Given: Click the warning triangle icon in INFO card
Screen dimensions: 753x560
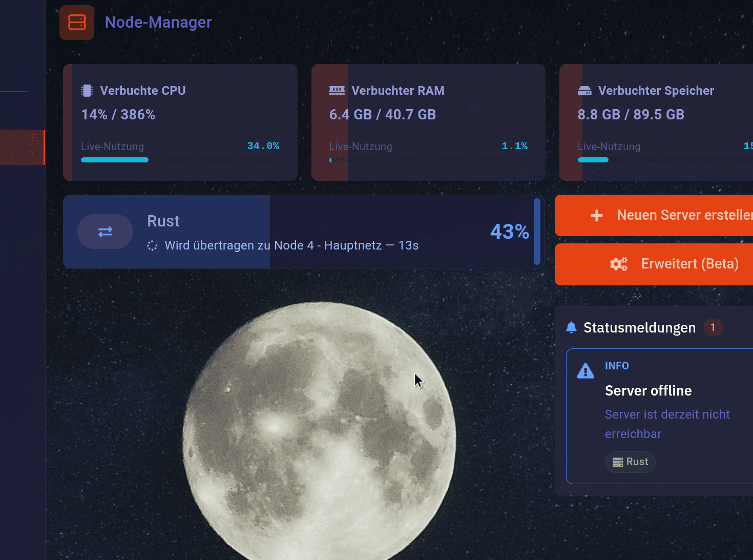Looking at the screenshot, I should 585,370.
